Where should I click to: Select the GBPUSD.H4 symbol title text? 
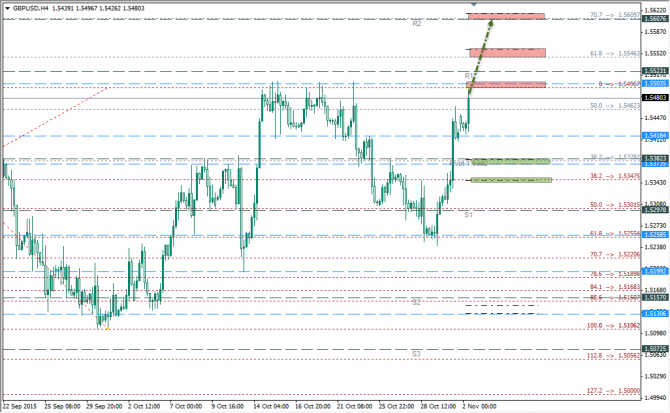click(31, 8)
